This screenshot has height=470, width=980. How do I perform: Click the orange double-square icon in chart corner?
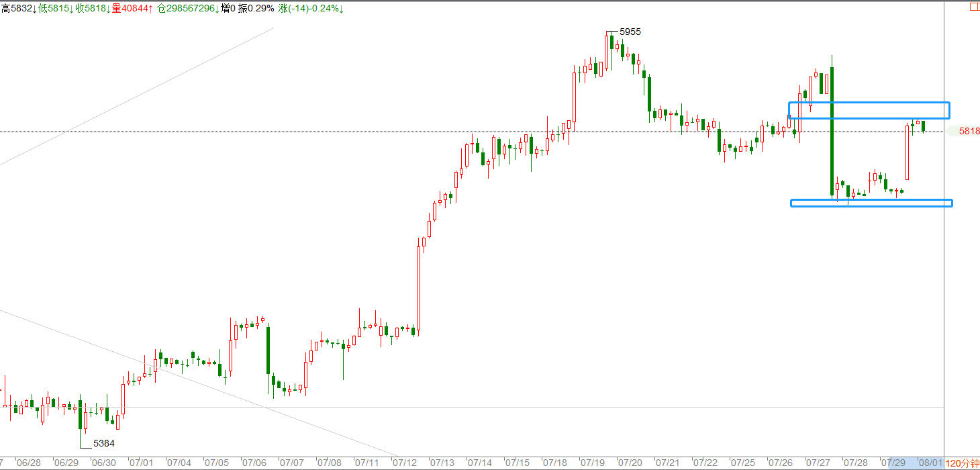(974, 7)
